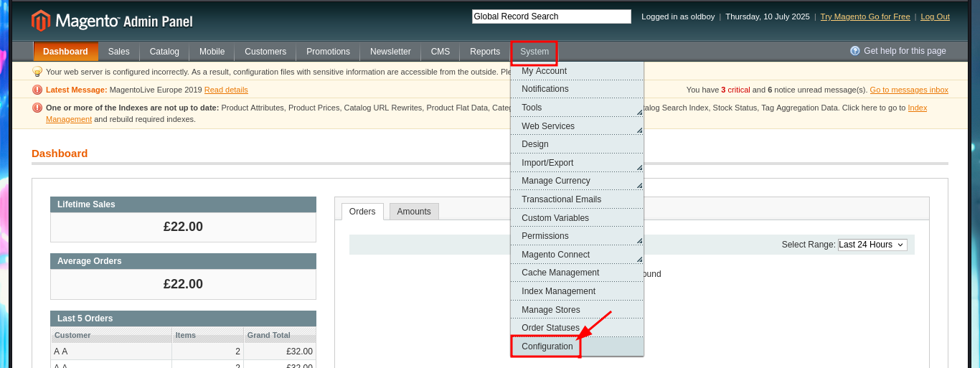Image resolution: width=980 pixels, height=368 pixels.
Task: Open the System menu
Action: click(534, 52)
